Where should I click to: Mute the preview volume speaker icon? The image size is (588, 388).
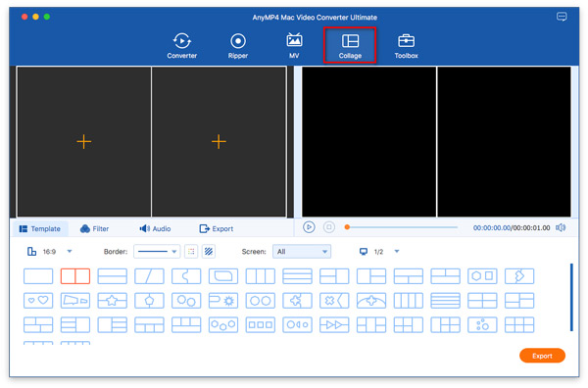[x=561, y=227]
